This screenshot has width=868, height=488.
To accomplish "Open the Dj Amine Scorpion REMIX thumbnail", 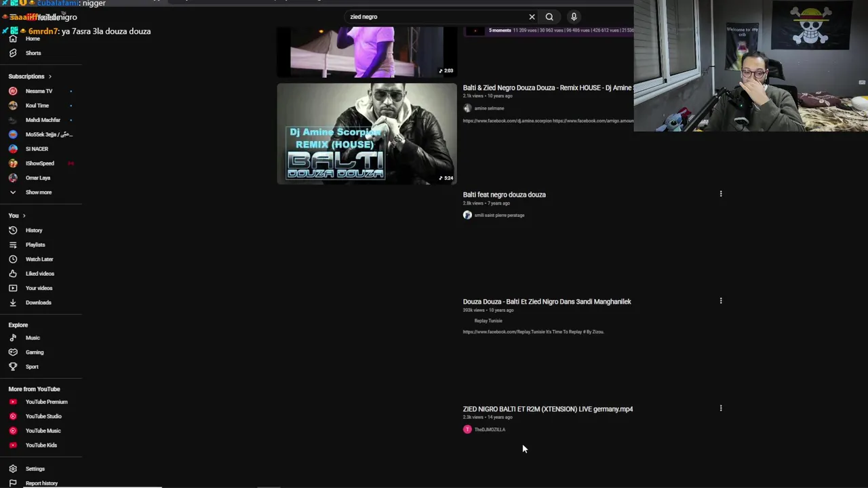I will tap(367, 134).
